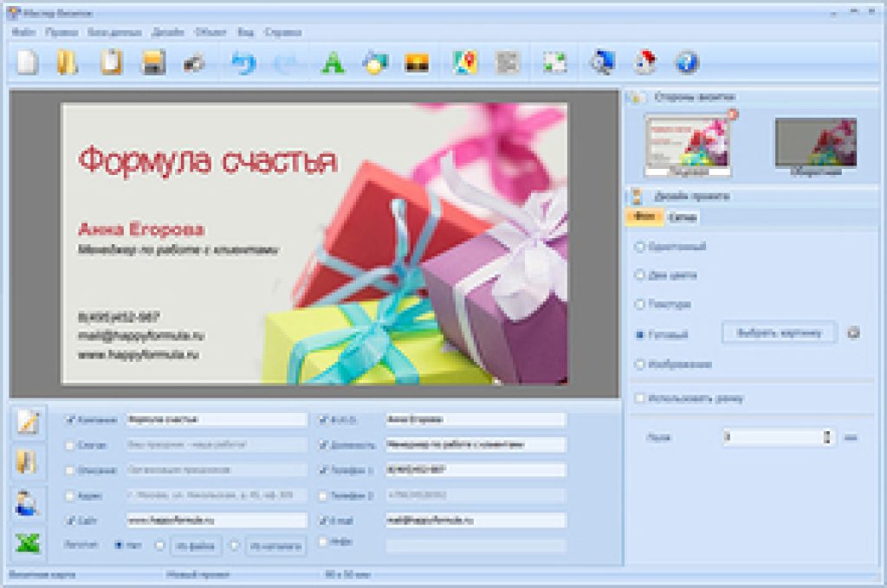Screen dimensions: 887x588
Task: Click the Поля value spinner arrows
Action: point(828,437)
